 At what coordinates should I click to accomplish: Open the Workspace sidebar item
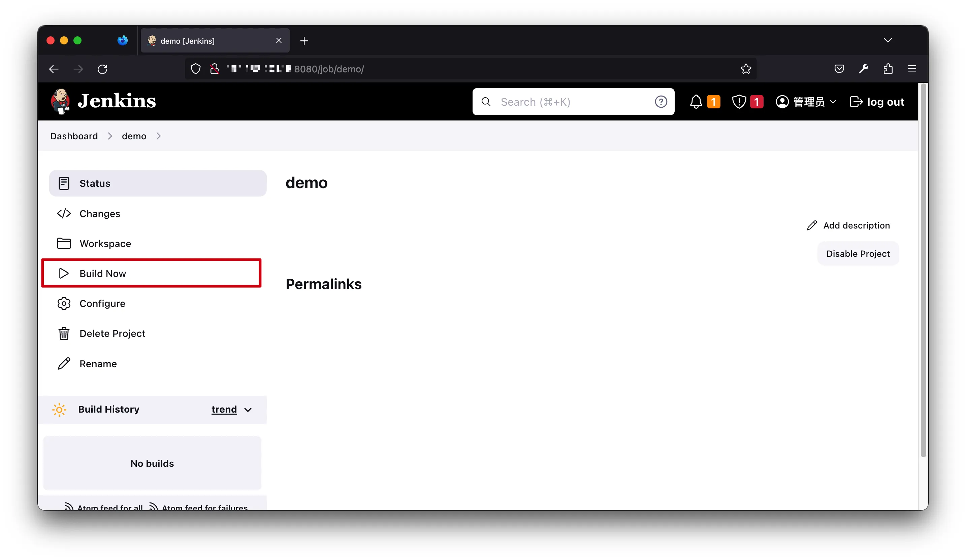[x=158, y=244]
